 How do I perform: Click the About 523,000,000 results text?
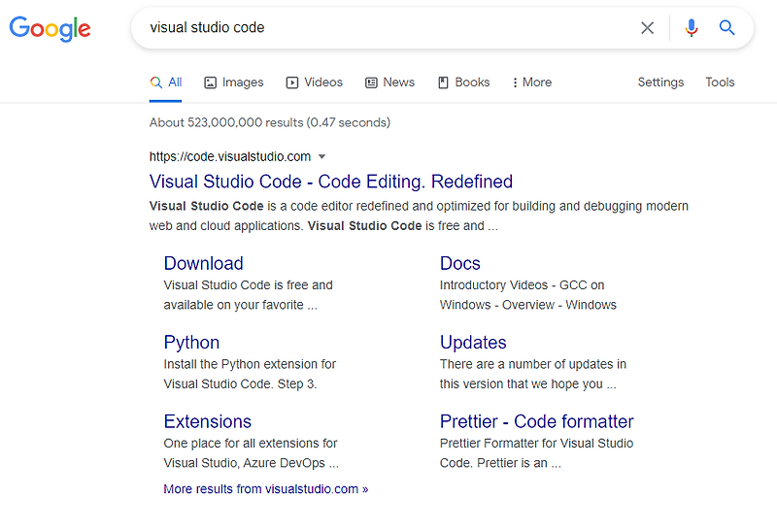[270, 122]
